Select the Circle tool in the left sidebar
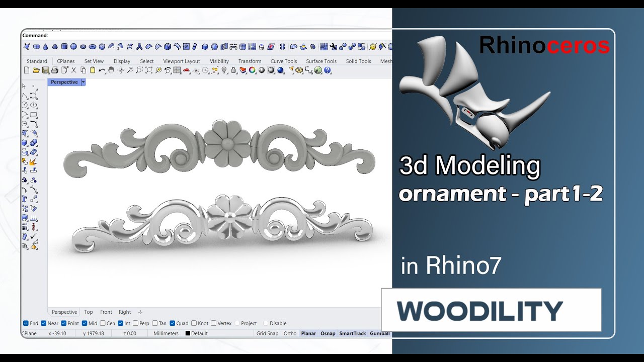Image resolution: width=644 pixels, height=362 pixels. [24, 105]
